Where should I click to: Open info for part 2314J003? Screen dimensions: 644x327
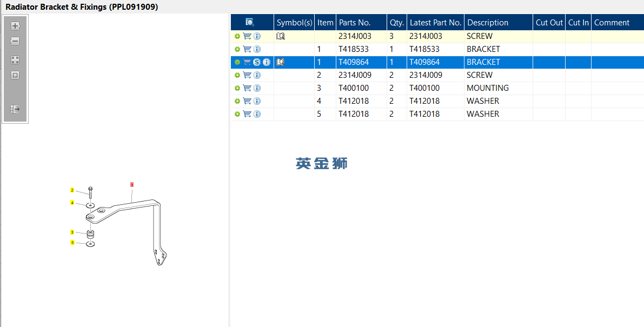point(257,36)
